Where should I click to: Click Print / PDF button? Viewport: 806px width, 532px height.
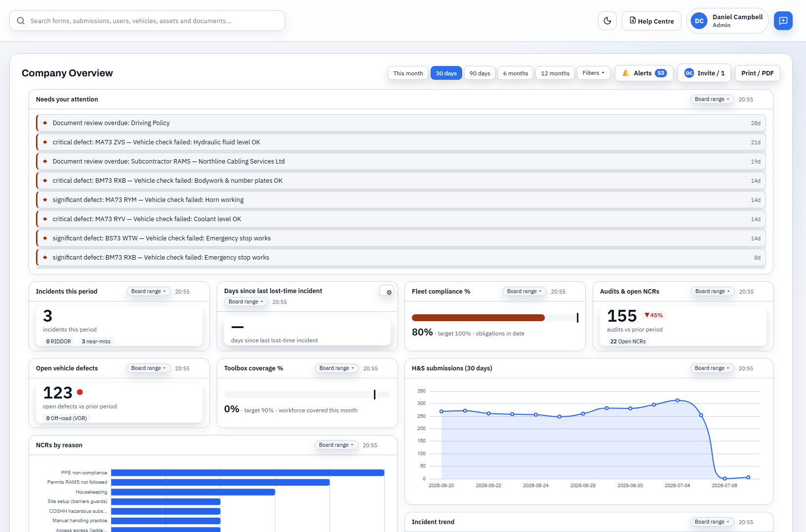click(x=757, y=73)
